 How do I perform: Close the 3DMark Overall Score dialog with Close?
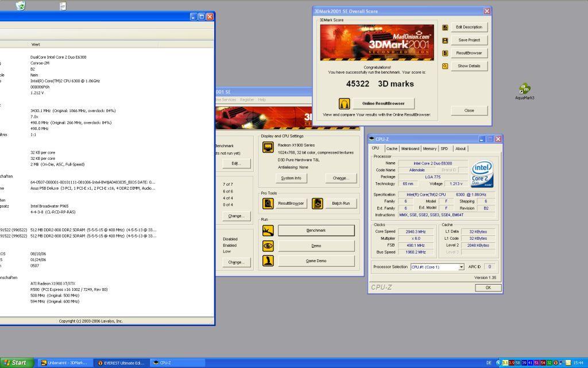pos(469,110)
